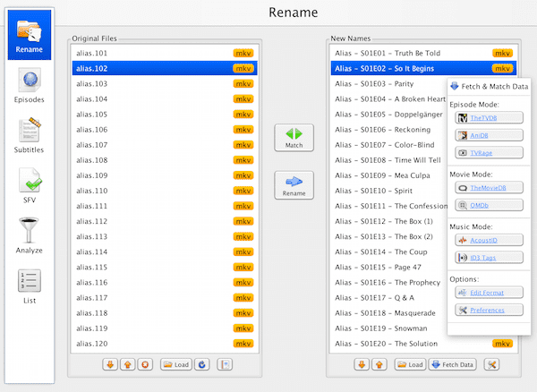Click the blue arrow Rename button
Image resolution: width=537 pixels, height=392 pixels.
tap(294, 184)
